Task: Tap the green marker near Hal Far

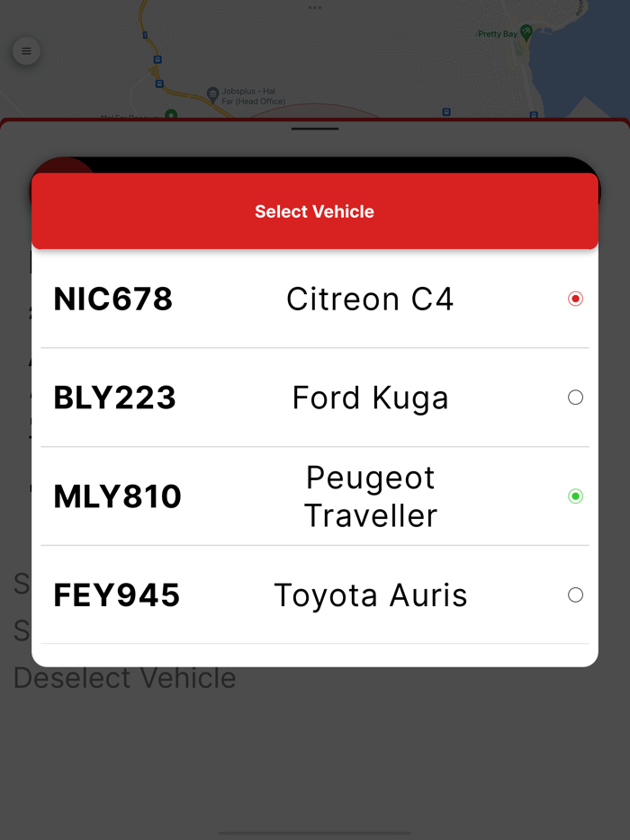Action: [x=171, y=114]
